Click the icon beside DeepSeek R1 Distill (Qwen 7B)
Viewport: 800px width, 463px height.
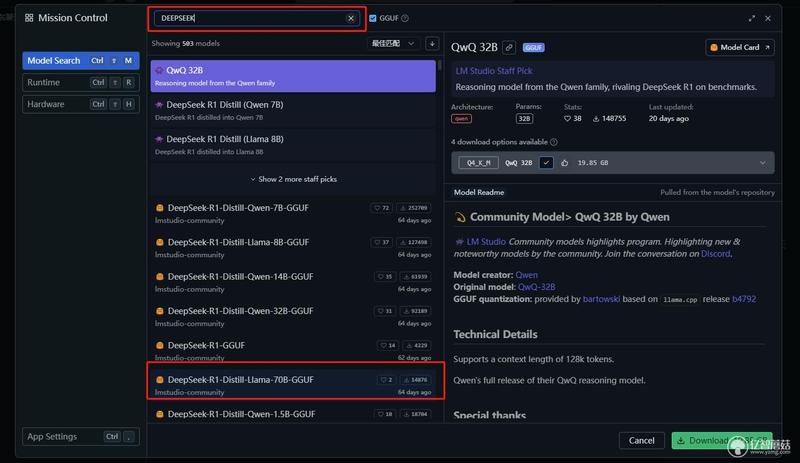click(159, 104)
